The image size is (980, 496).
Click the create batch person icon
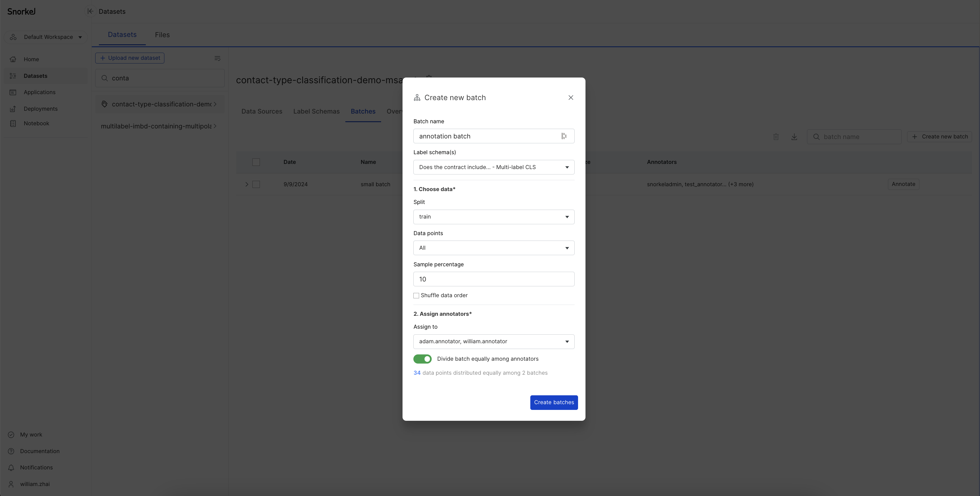click(417, 98)
